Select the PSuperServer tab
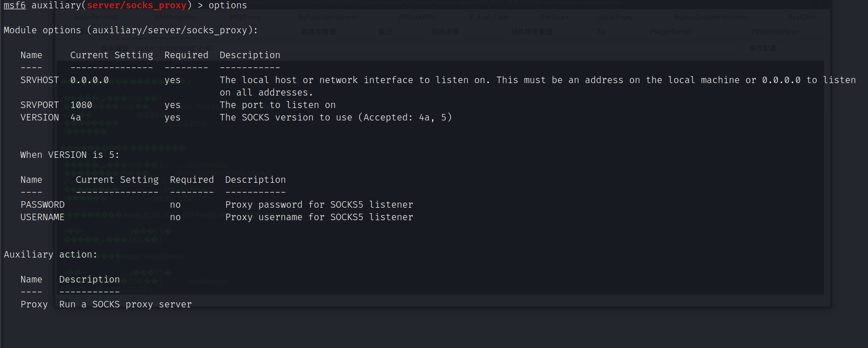868x348 pixels. [670, 32]
